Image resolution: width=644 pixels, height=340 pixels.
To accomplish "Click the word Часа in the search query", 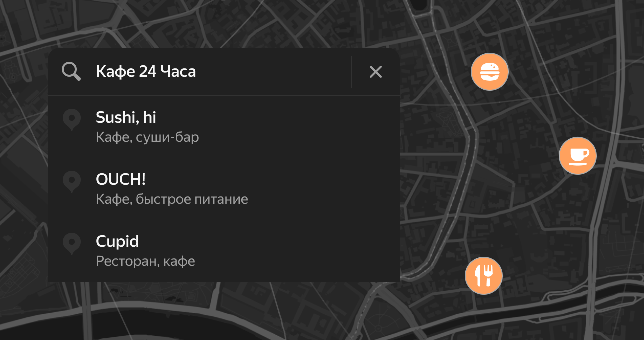I will [x=178, y=72].
